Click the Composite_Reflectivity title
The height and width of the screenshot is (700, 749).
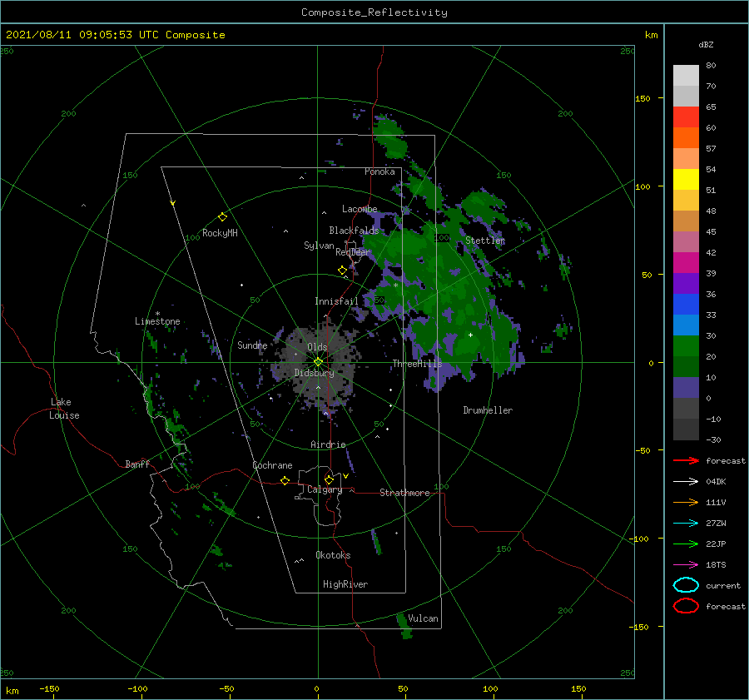click(x=374, y=12)
